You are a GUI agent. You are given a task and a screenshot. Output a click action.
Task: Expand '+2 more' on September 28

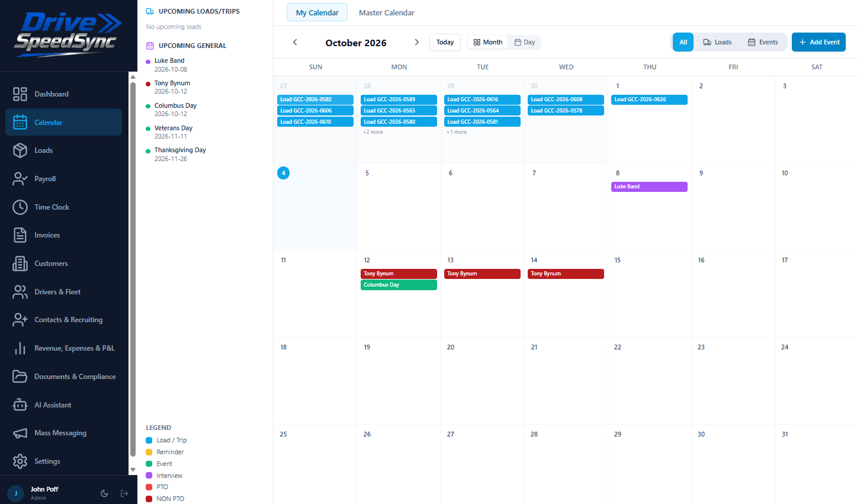pyautogui.click(x=373, y=132)
